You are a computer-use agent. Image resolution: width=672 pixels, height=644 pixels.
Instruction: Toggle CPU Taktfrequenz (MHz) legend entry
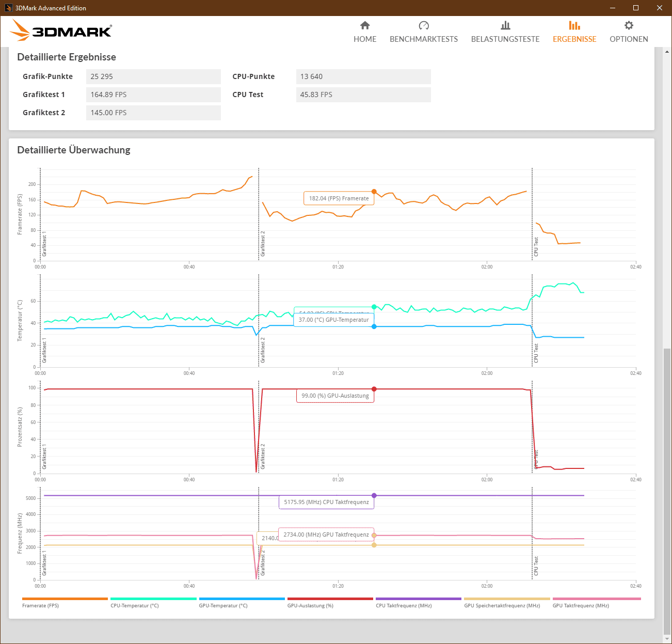tap(419, 603)
